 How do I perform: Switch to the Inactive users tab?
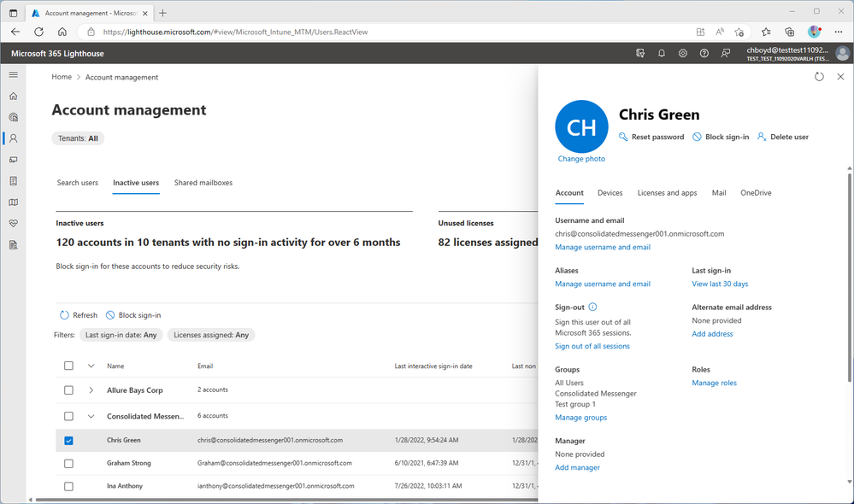(x=136, y=183)
